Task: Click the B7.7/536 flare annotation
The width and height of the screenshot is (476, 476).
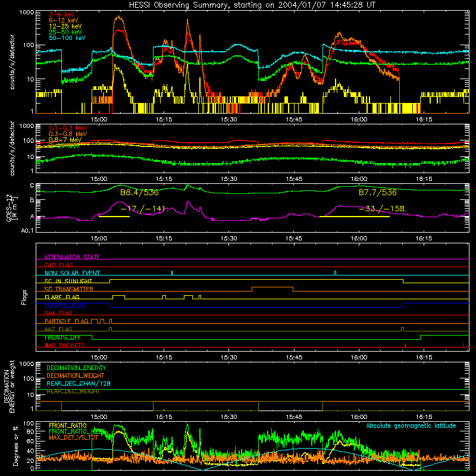Action: [x=378, y=192]
